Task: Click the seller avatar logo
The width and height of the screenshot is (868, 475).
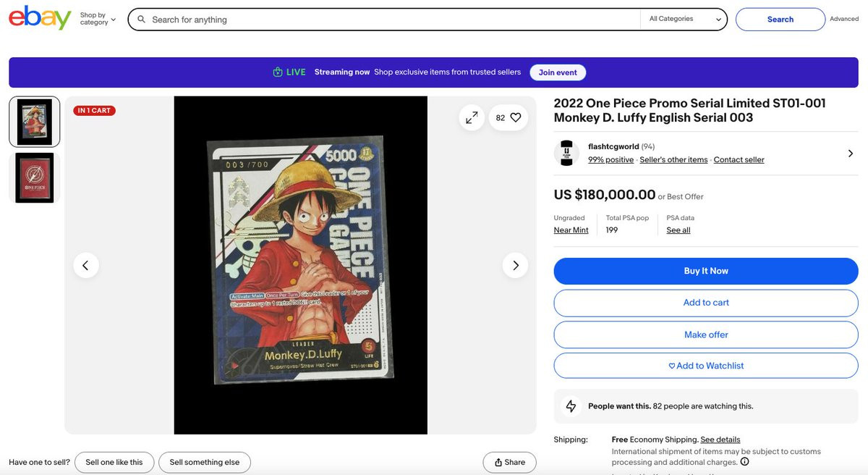Action: tap(566, 153)
